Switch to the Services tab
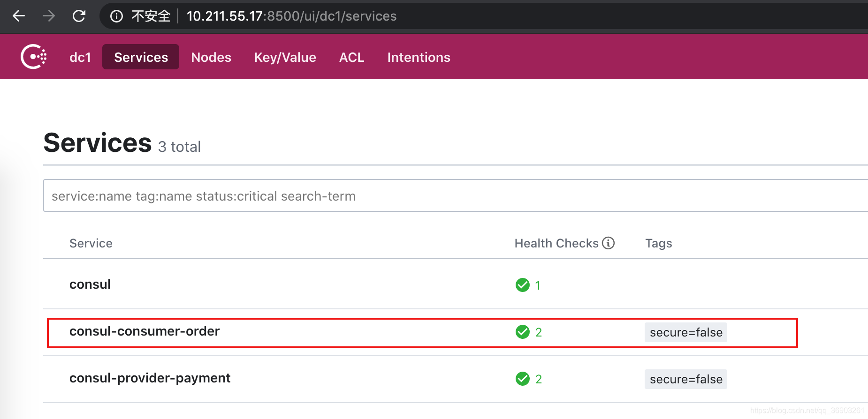Screen dimensions: 868x419 pyautogui.click(x=141, y=57)
